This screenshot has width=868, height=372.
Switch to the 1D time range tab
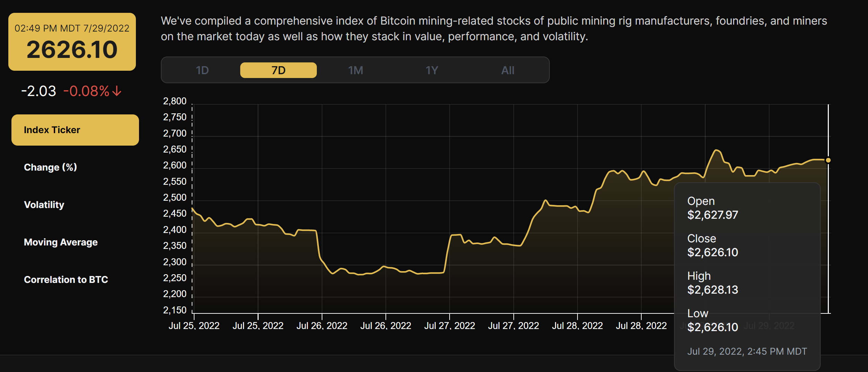[x=202, y=70]
